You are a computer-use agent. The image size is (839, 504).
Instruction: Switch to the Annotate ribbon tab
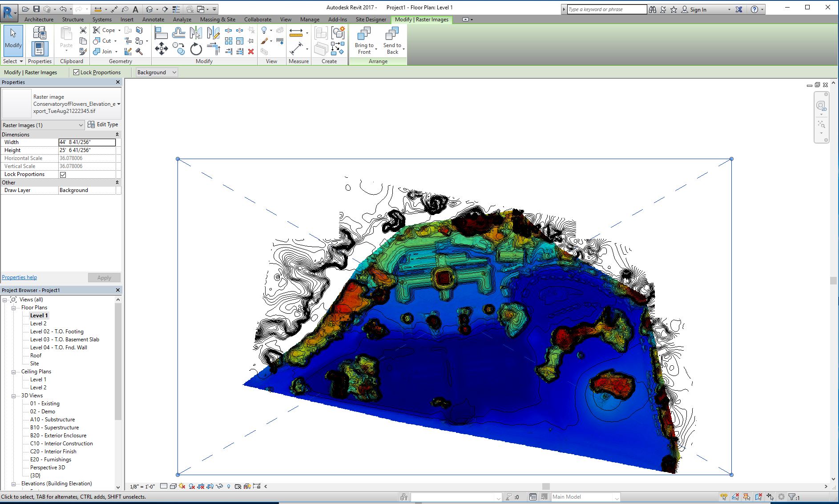click(153, 20)
